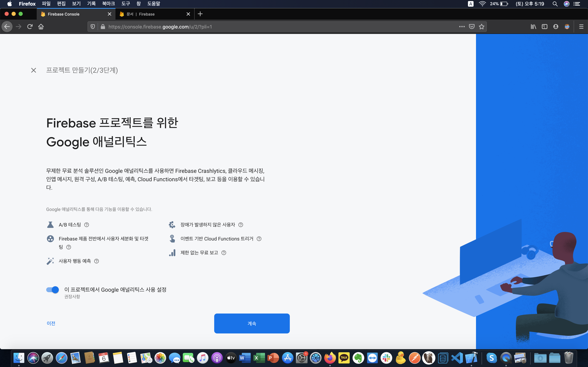This screenshot has width=588, height=367.
Task: Open page actions three-dots menu
Action: pos(462,27)
